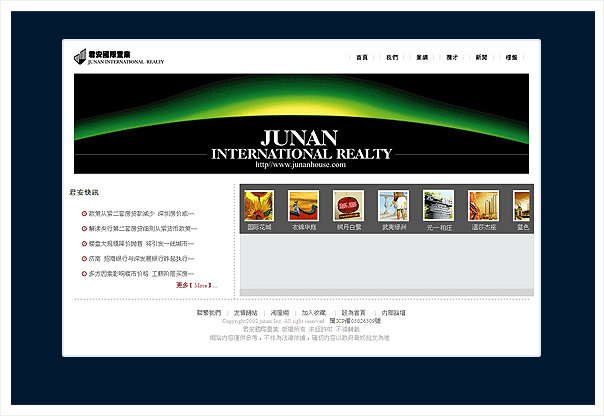Click the 国际花城 sunflower thumbnail

click(259, 205)
